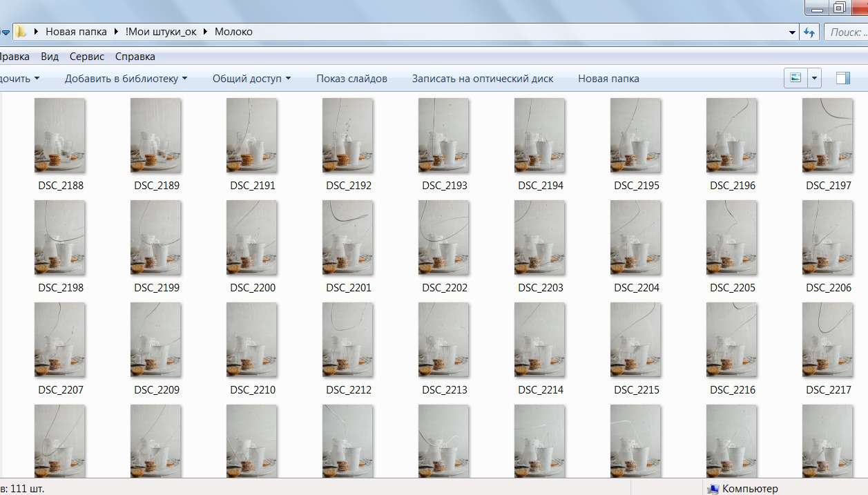Select thumbnail DSC_2198
This screenshot has width=868, height=495.
pyautogui.click(x=60, y=237)
